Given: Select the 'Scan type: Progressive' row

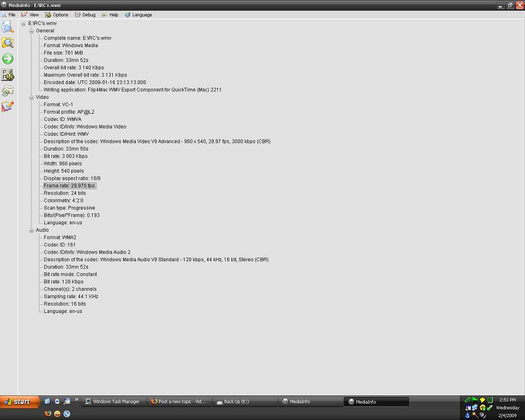Looking at the screenshot, I should [69, 207].
